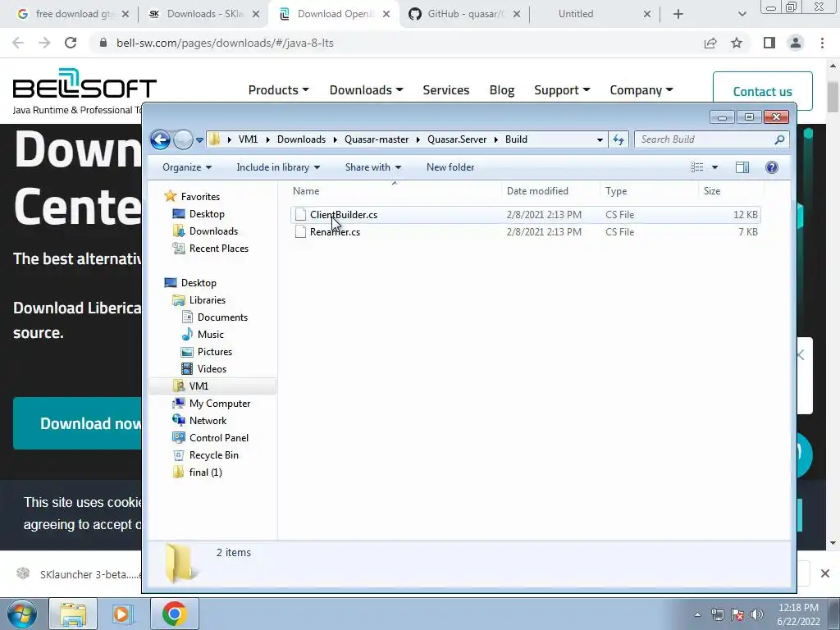Click Chrome icon in taskbar

[x=175, y=614]
